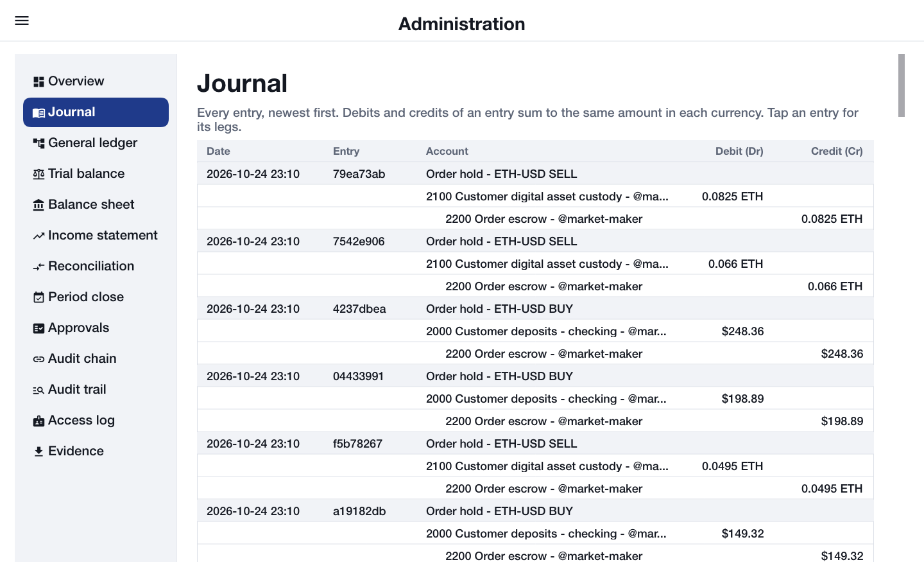Open Evidence page
This screenshot has width=924, height=578.
pyautogui.click(x=96, y=451)
